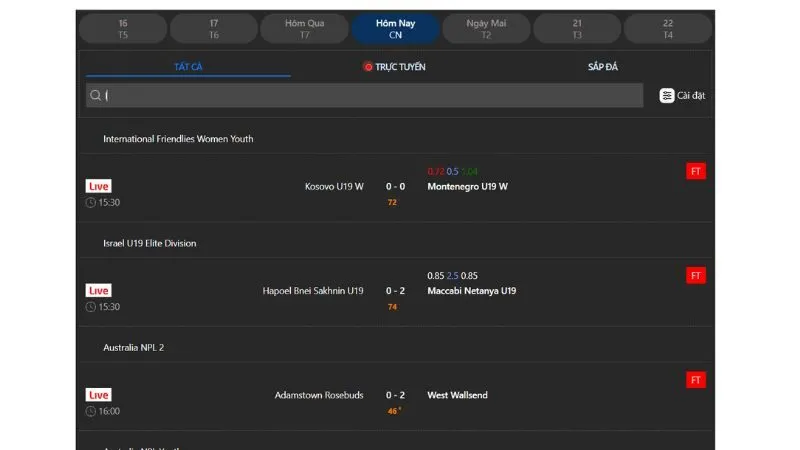Open Adamstown Rosebuds team
The image size is (800, 450).
(319, 395)
